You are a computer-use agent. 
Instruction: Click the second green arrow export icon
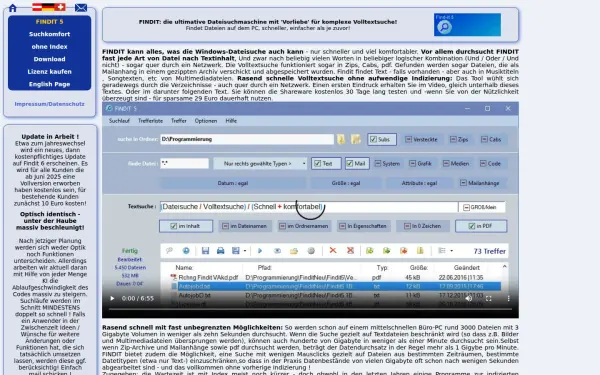386,251
